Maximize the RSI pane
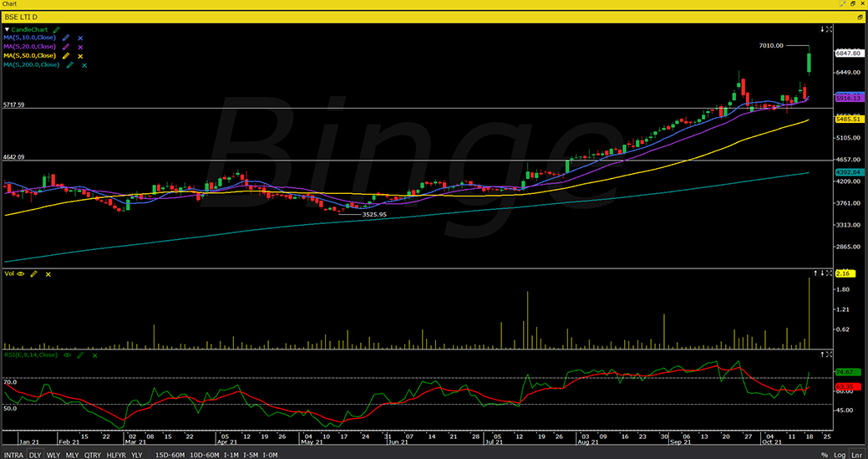Viewport: 868px width, 459px height. point(830,354)
